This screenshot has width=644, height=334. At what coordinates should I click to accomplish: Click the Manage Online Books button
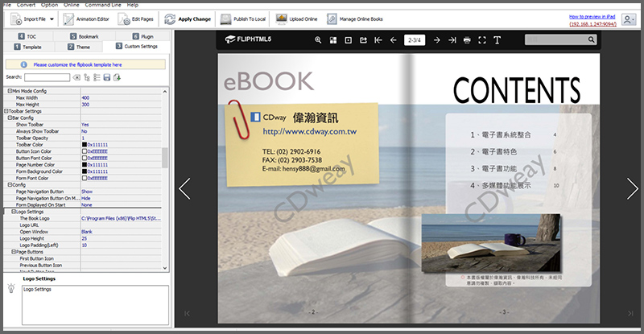(x=355, y=19)
